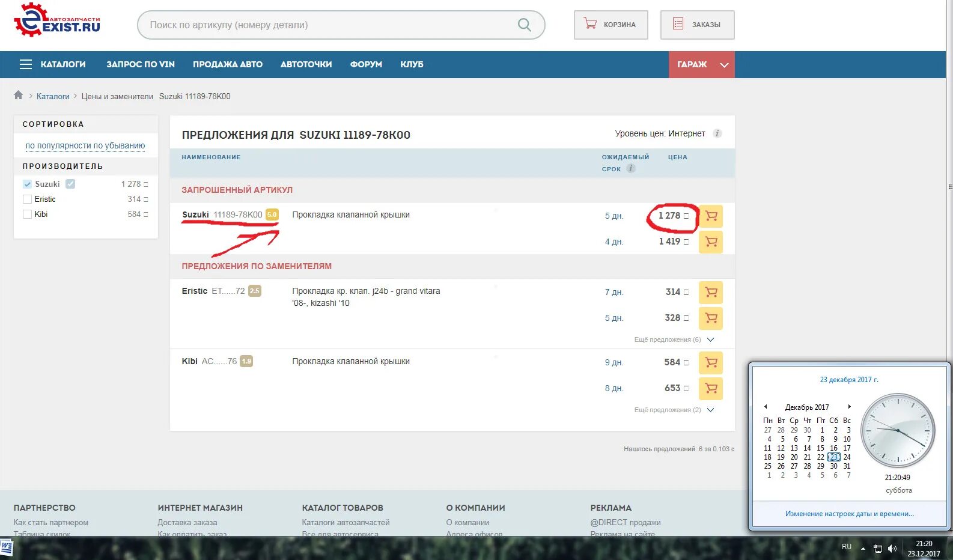Expand Ещё предложения (2) for Kibi

click(674, 410)
